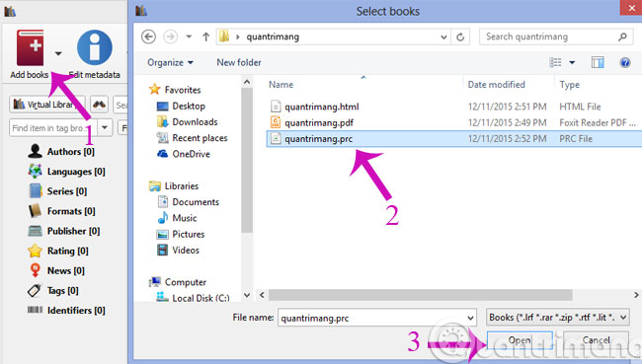Image resolution: width=642 pixels, height=364 pixels.
Task: Open OneDrive in navigation pane
Action: coord(184,154)
